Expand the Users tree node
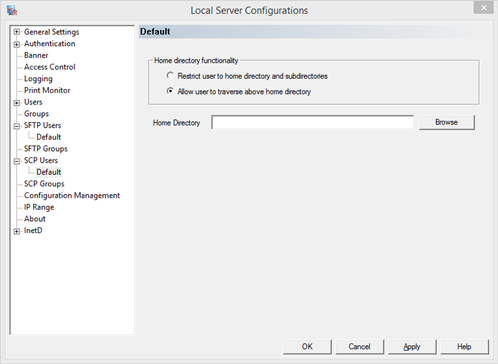 pyautogui.click(x=17, y=103)
